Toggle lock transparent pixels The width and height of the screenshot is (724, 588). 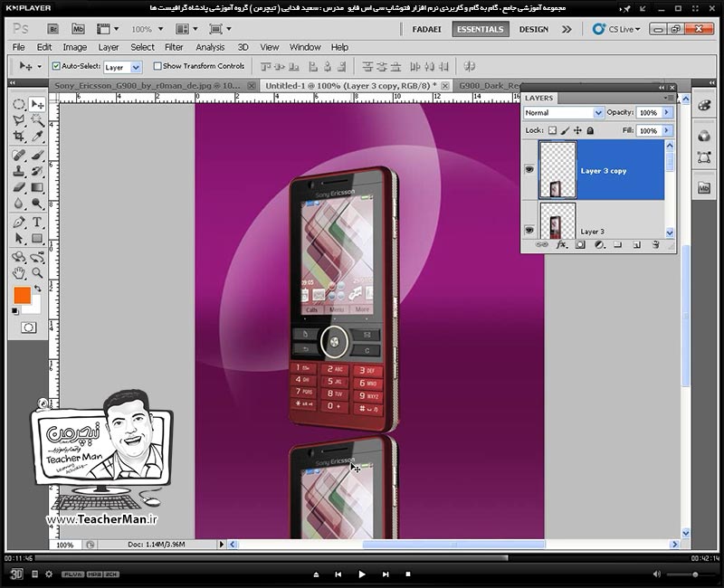[x=552, y=130]
